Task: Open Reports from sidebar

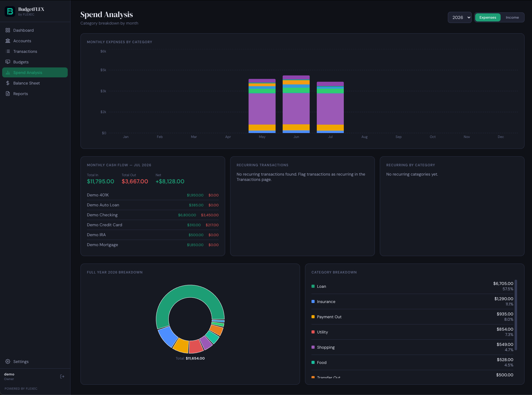Action: (x=35, y=94)
